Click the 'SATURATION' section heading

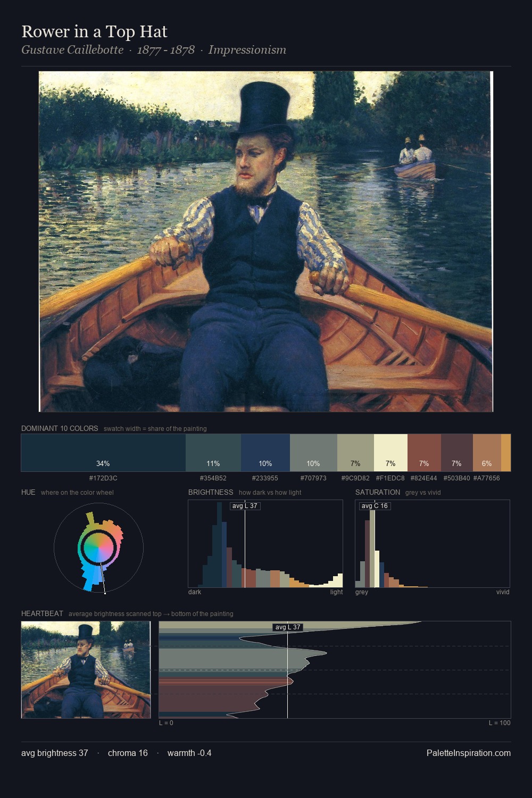point(378,492)
